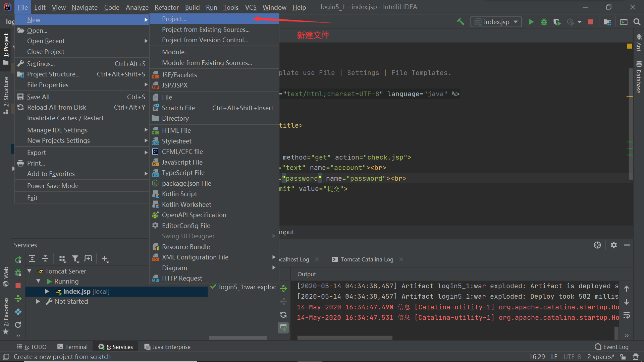This screenshot has height=362, width=644.
Task: Click the Services panel settings gear
Action: [x=613, y=245]
